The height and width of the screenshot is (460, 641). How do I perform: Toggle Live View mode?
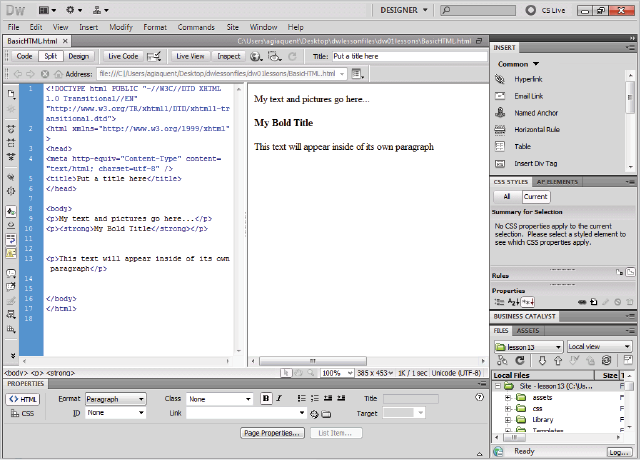point(190,56)
